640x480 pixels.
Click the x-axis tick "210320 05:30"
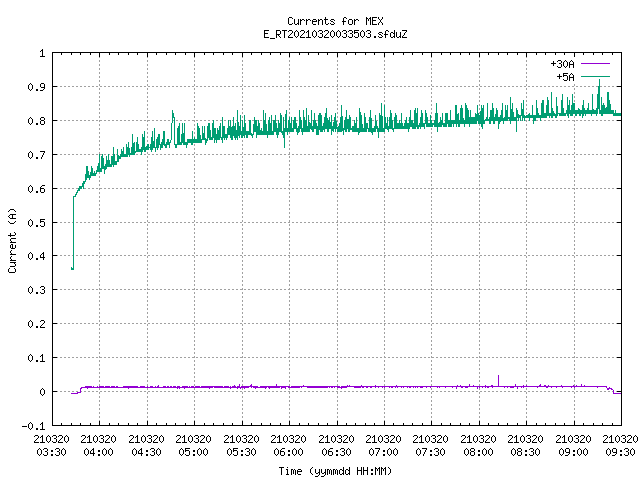pos(241,445)
